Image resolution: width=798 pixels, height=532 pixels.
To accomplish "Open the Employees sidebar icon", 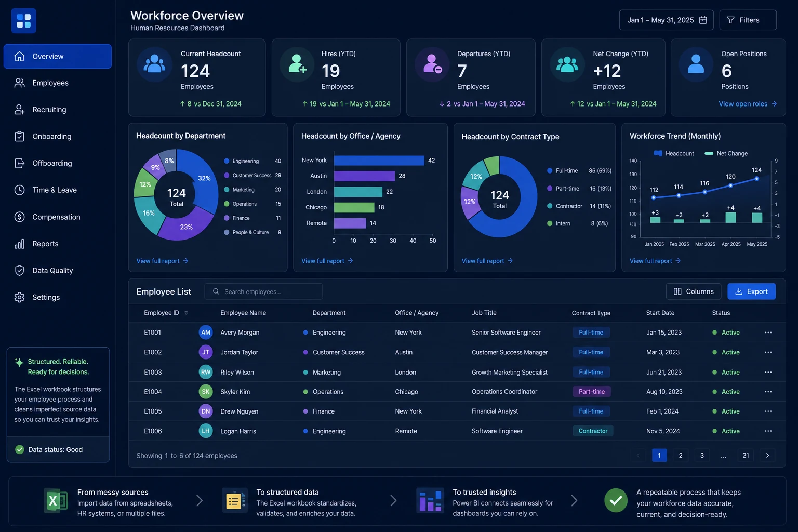I will (x=19, y=83).
